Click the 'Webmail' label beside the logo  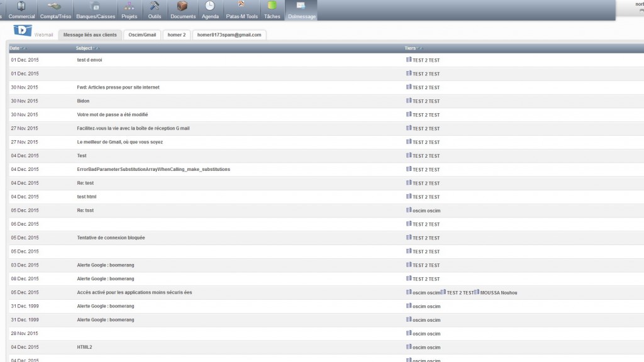(x=43, y=35)
